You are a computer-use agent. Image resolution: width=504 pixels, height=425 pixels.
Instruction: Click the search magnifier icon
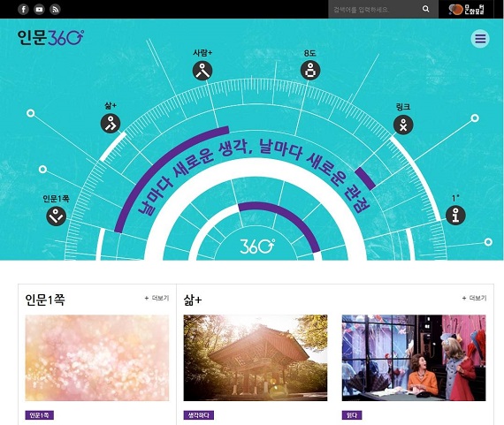tap(426, 9)
